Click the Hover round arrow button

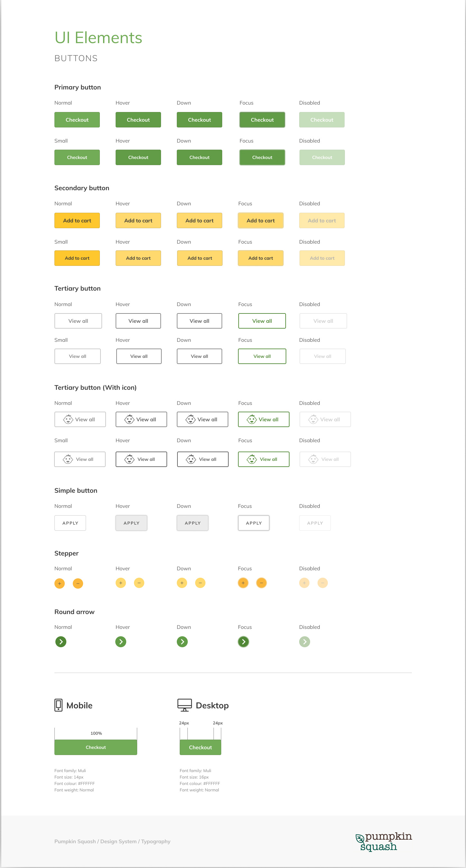(121, 641)
